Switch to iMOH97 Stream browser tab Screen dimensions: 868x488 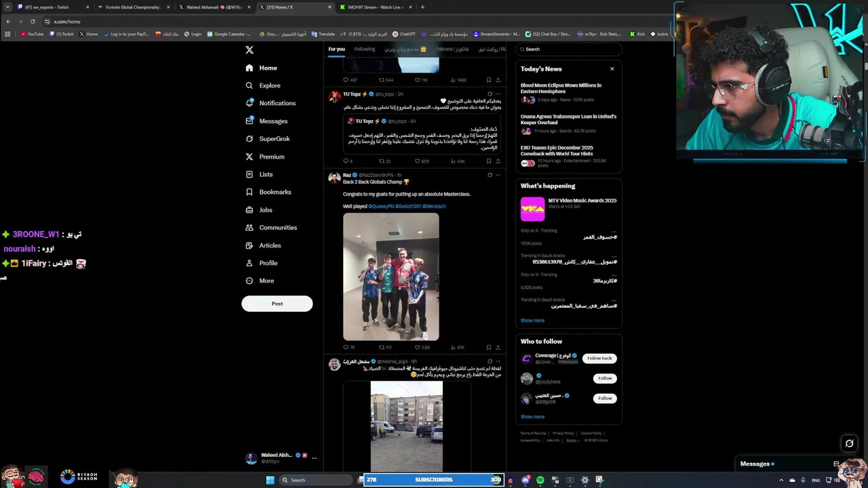(376, 7)
